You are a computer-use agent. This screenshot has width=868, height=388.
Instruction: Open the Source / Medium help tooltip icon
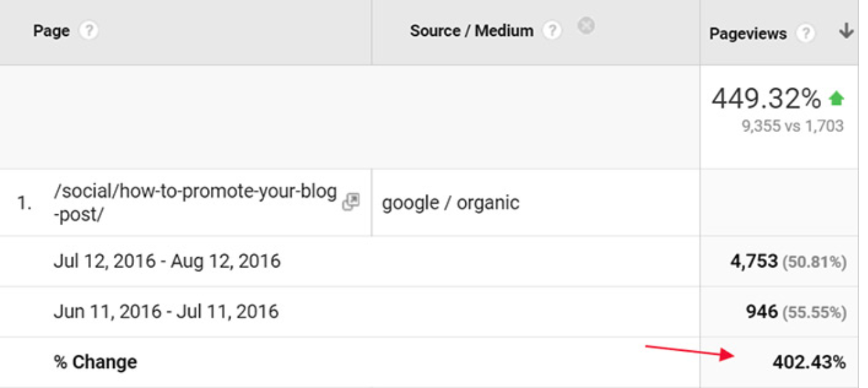pos(552,31)
